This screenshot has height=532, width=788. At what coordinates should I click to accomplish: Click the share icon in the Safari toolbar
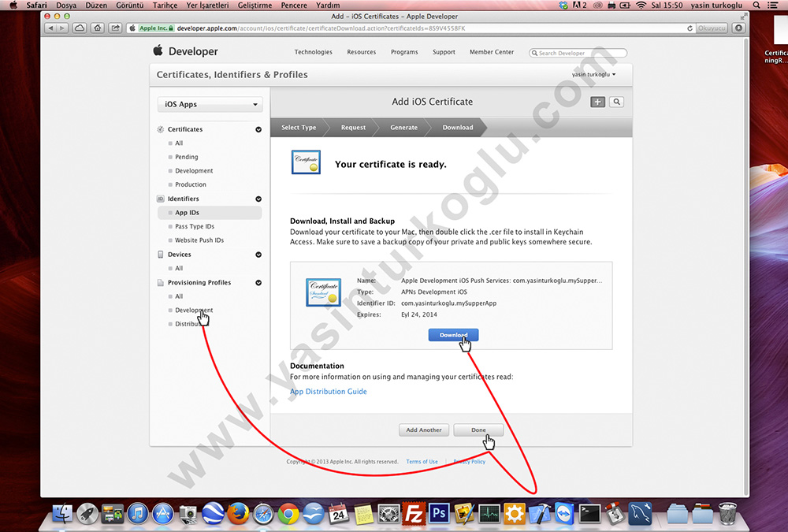click(x=116, y=28)
